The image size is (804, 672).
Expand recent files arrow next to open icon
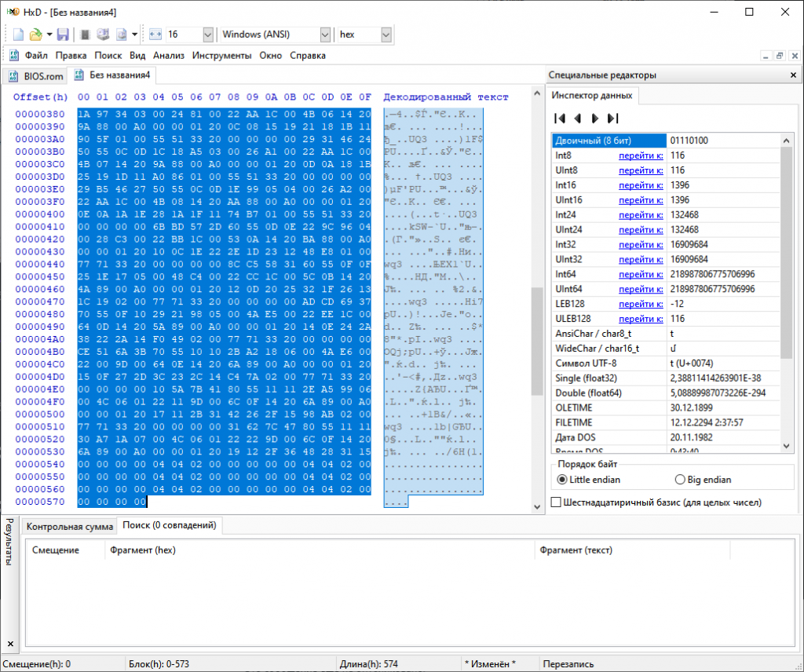[x=49, y=35]
